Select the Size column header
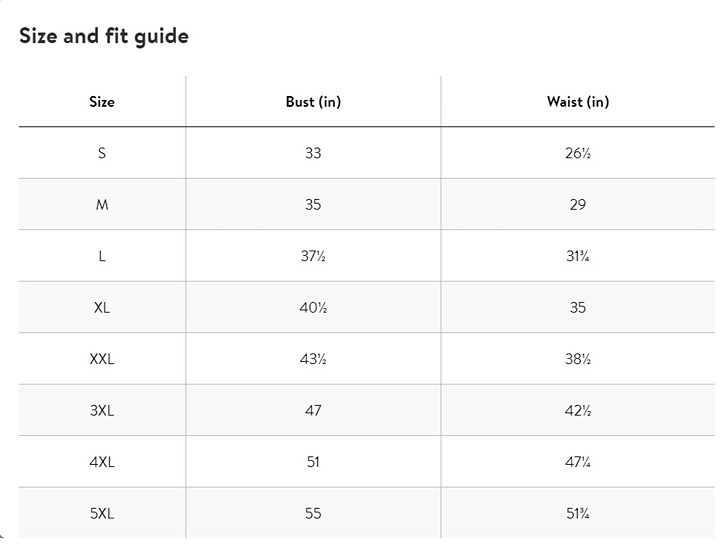Image resolution: width=720 pixels, height=545 pixels. click(x=102, y=101)
